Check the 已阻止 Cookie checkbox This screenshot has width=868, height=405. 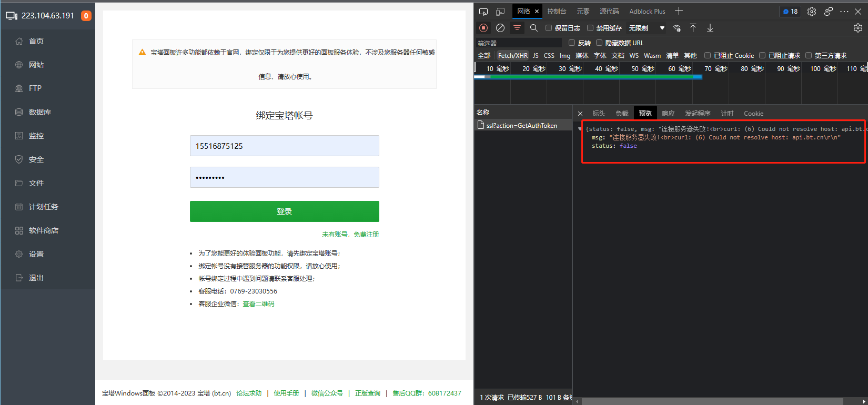708,55
